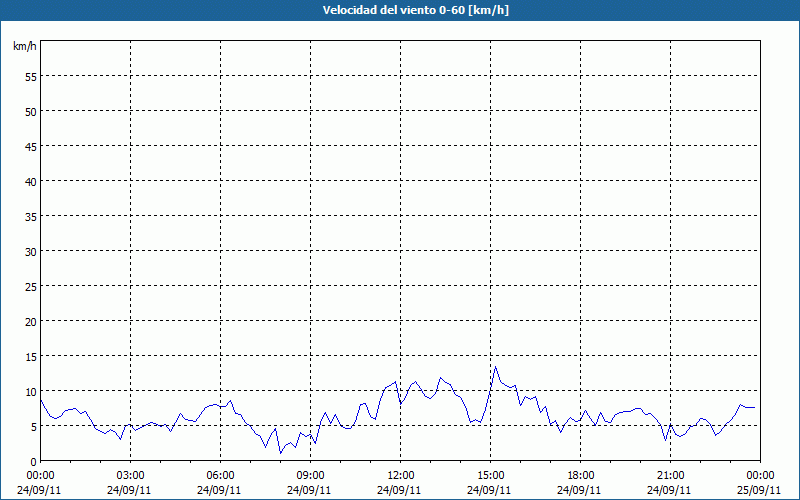800x500 pixels.
Task: Click the line's starting point at 00:00
Action: (x=41, y=400)
